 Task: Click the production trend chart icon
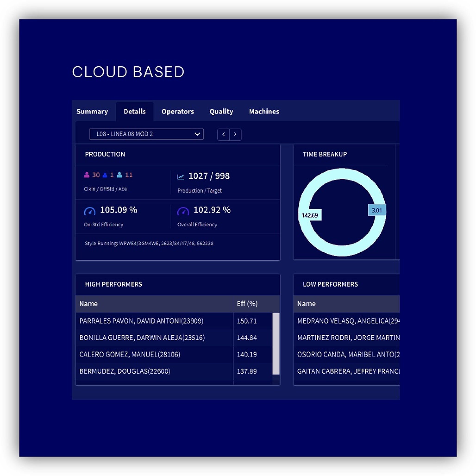click(181, 177)
